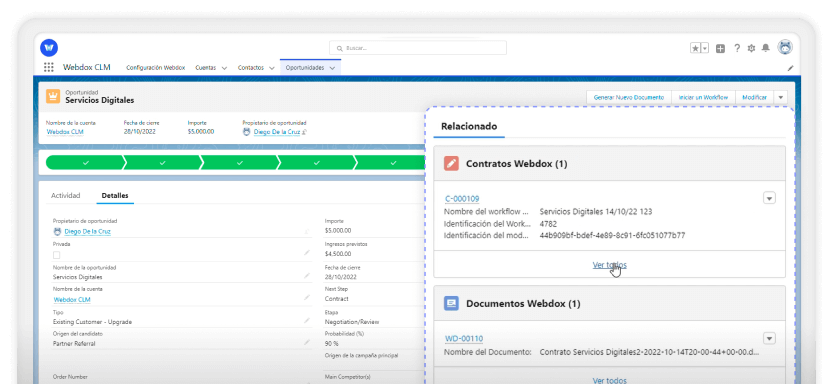Open the Oportunidades tab chevron menu

point(332,68)
